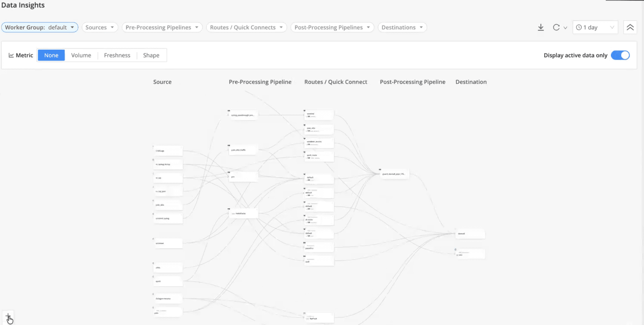Select the Shape metric tab
The height and width of the screenshot is (325, 644).
[151, 55]
